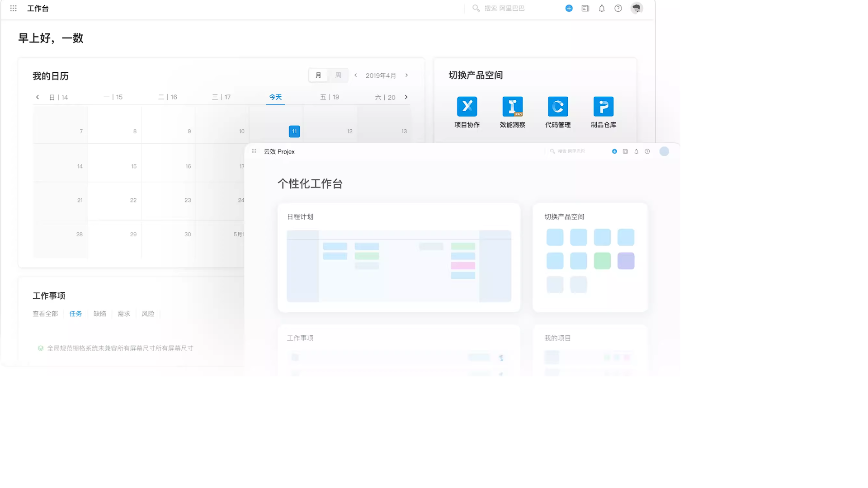
Task: Open user avatar in 工作台 header
Action: [x=637, y=8]
